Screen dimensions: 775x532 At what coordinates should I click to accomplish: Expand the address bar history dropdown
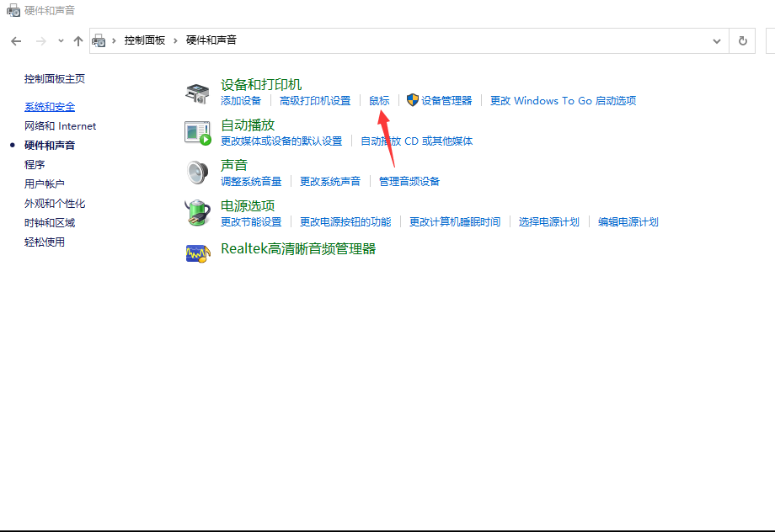717,40
